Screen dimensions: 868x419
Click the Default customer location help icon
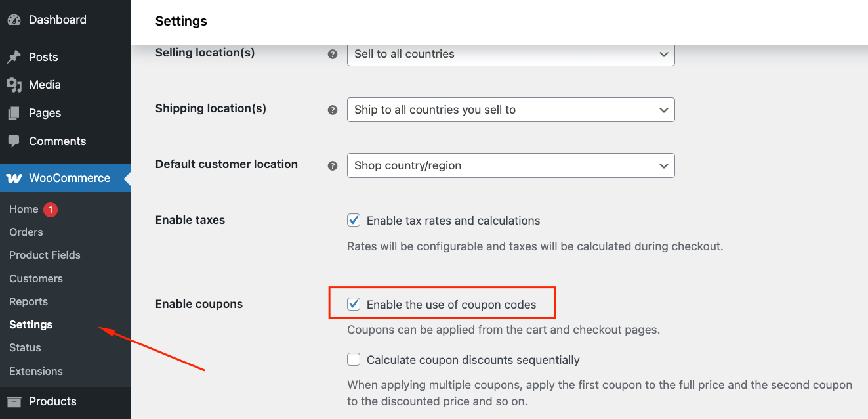tap(333, 166)
